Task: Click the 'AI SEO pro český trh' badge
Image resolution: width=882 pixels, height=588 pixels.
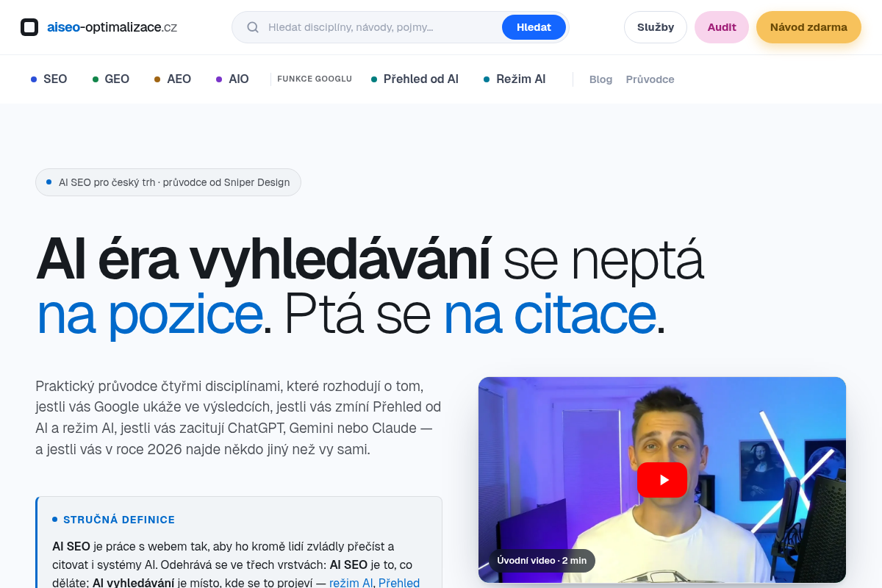Action: 168,182
